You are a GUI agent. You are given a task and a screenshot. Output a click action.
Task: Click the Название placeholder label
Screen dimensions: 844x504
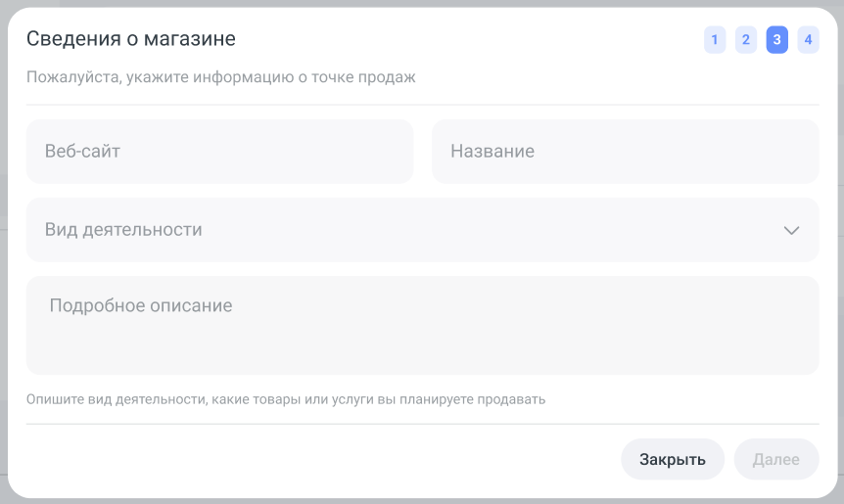492,152
